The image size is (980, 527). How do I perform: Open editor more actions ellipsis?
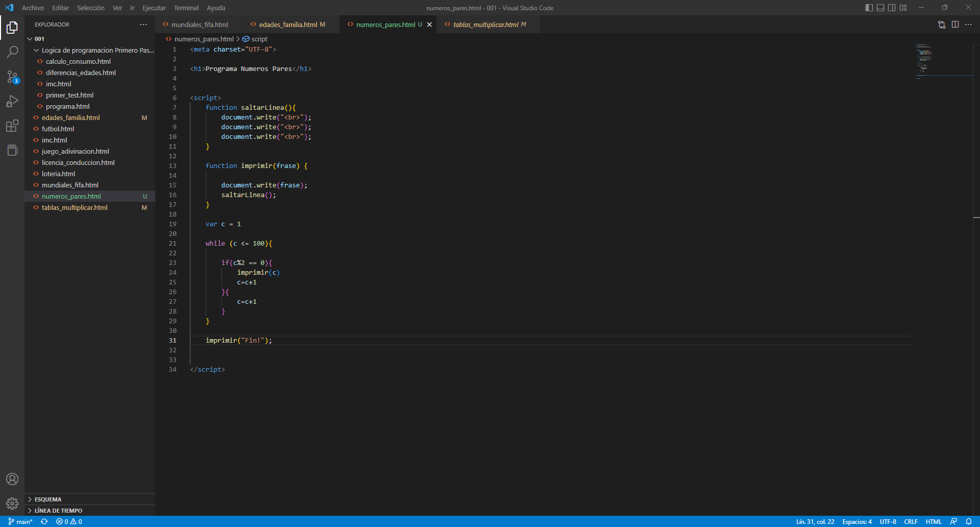point(968,25)
